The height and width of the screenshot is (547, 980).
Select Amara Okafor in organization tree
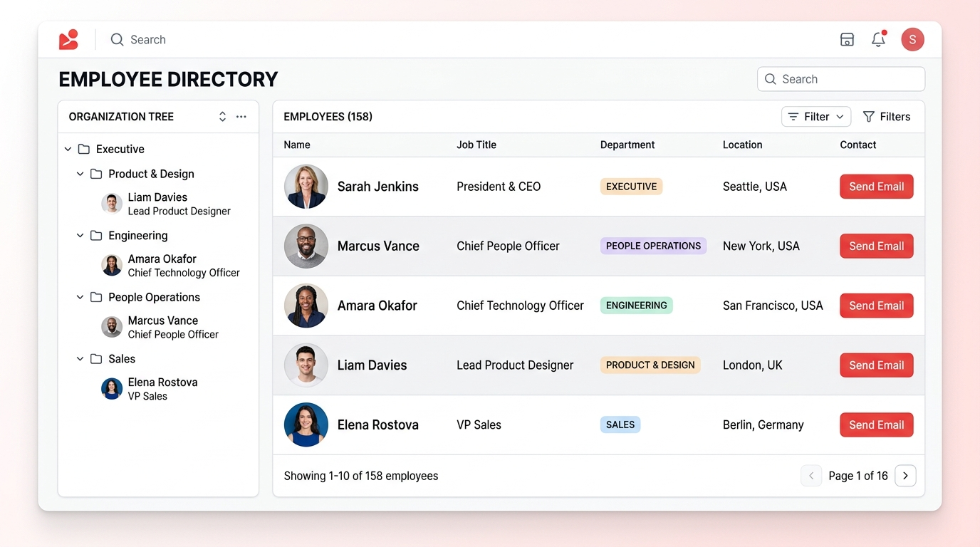click(171, 266)
